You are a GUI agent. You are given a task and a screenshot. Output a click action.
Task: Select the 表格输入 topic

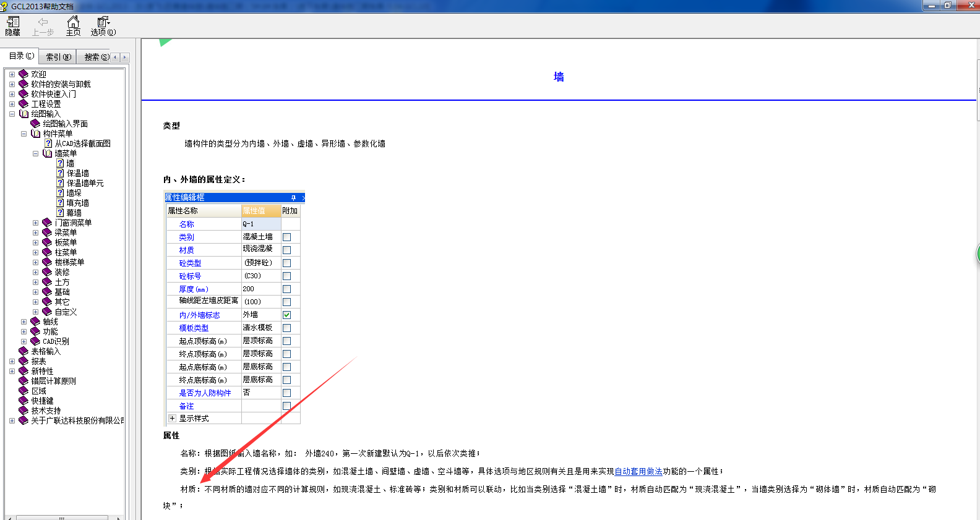coord(46,351)
